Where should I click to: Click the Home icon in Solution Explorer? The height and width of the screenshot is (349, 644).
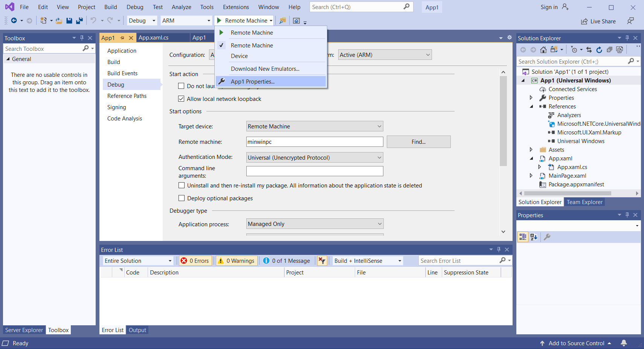pos(543,50)
